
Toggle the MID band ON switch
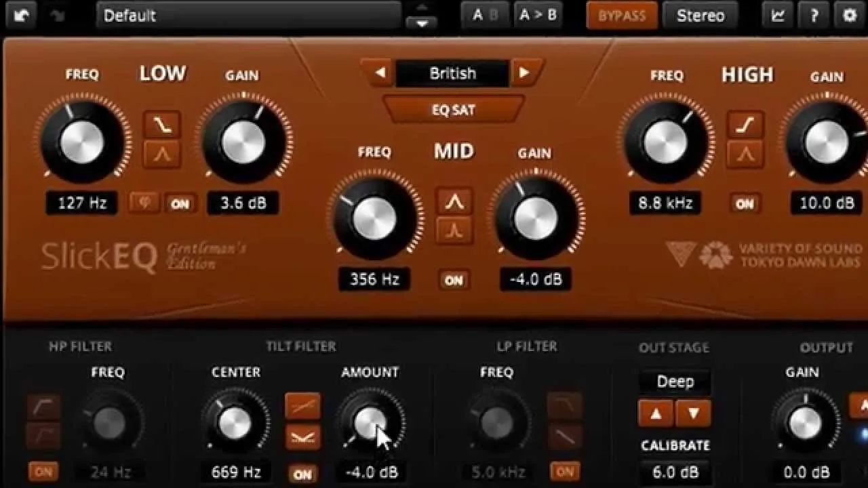coord(454,280)
